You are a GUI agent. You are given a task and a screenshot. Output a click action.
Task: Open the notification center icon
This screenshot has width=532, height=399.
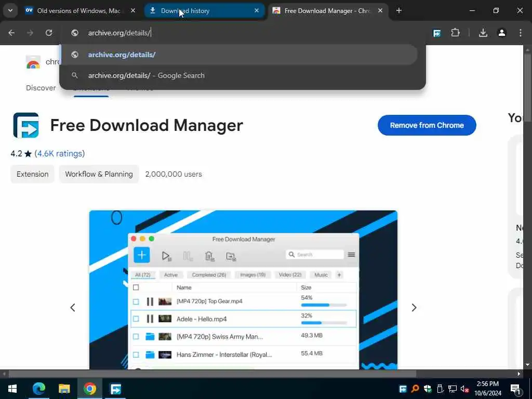(515, 389)
